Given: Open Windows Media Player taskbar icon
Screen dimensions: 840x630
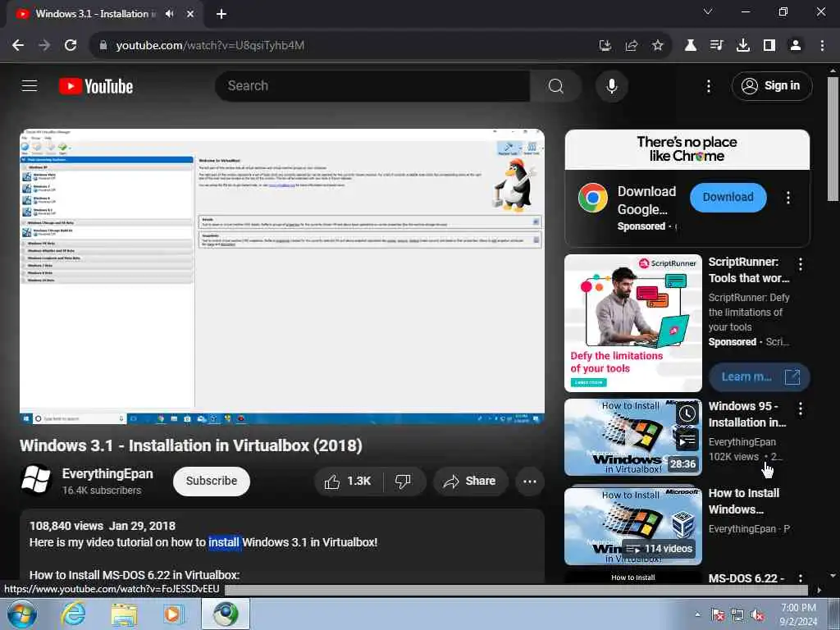Looking at the screenshot, I should (174, 614).
